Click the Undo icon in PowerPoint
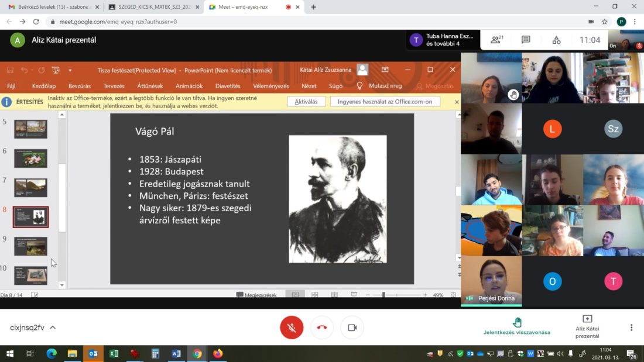 coord(24,70)
